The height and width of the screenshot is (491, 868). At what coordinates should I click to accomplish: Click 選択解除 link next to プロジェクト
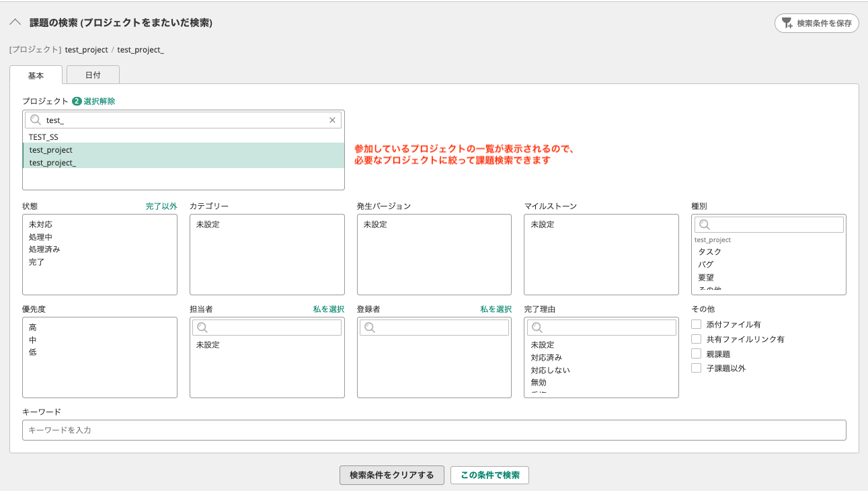click(x=99, y=101)
